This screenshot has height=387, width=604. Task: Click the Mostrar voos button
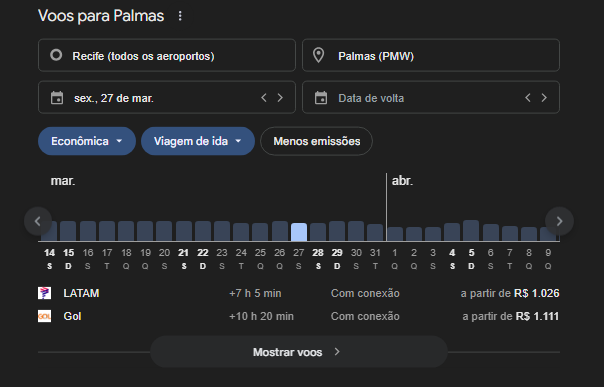pos(299,352)
